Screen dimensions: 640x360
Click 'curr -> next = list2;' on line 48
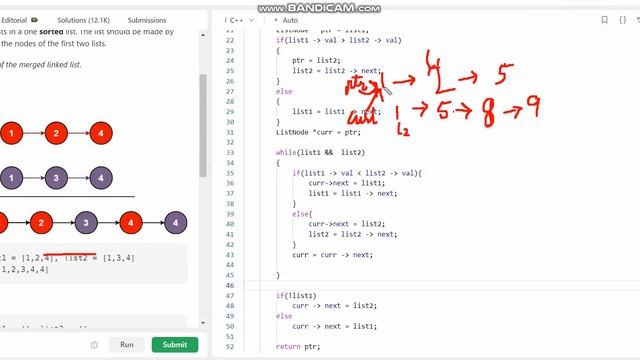[335, 306]
